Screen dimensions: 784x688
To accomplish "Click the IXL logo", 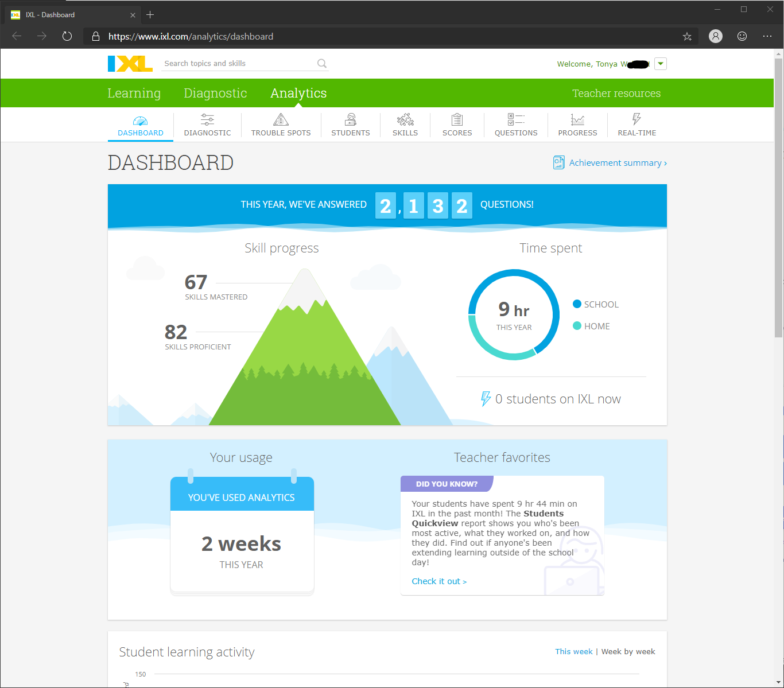I will [130, 64].
